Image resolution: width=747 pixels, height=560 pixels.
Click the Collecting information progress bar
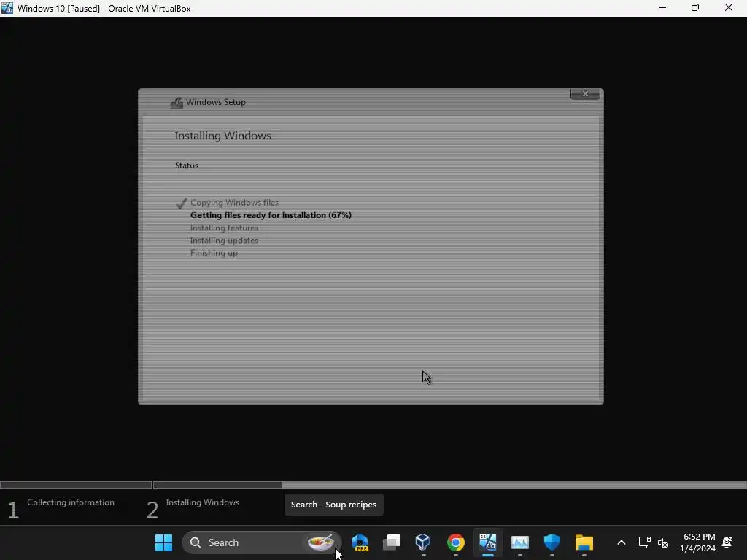[76, 485]
